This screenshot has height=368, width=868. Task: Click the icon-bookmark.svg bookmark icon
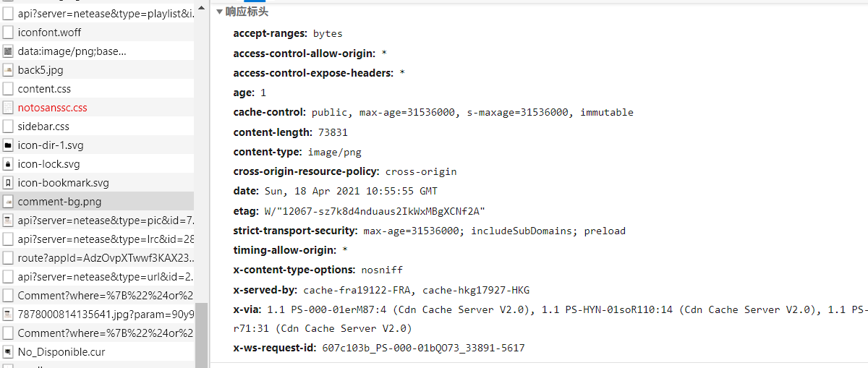coord(8,183)
